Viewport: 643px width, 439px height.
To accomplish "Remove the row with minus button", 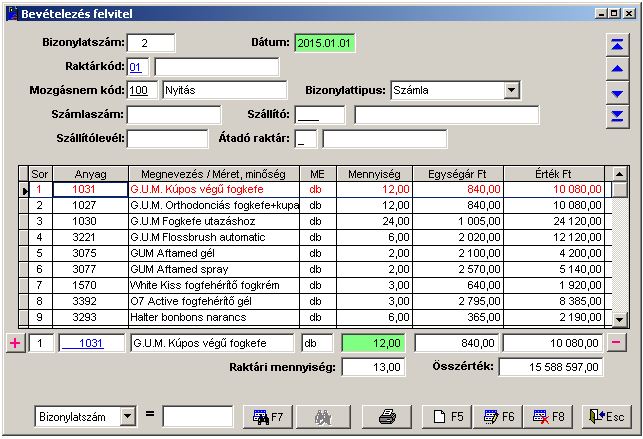I will (x=617, y=343).
